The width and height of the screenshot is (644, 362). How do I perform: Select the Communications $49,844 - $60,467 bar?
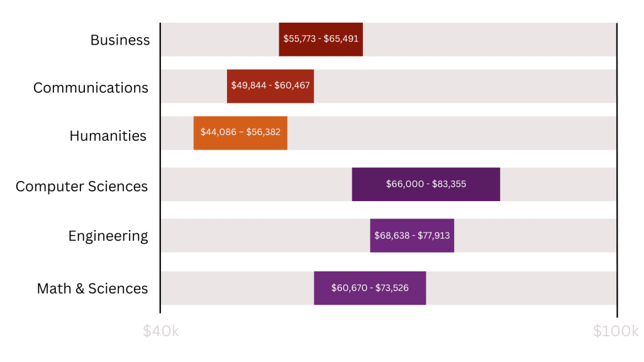tap(270, 85)
